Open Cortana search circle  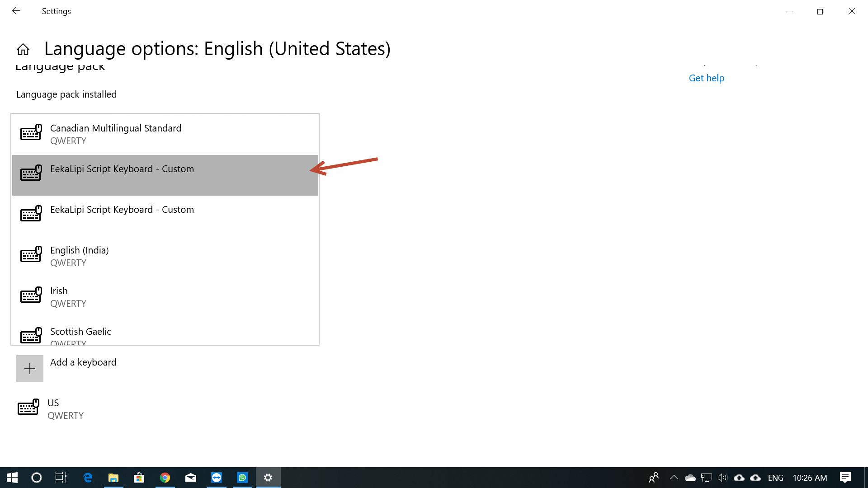click(x=37, y=478)
